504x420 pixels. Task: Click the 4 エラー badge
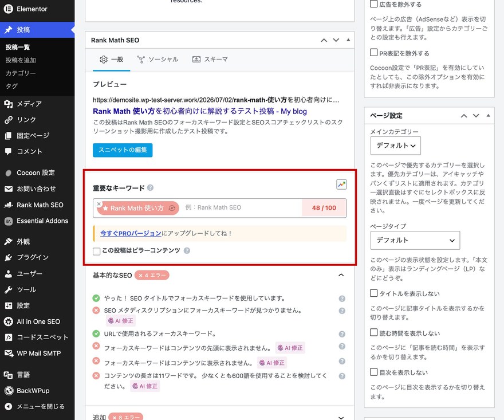152,275
